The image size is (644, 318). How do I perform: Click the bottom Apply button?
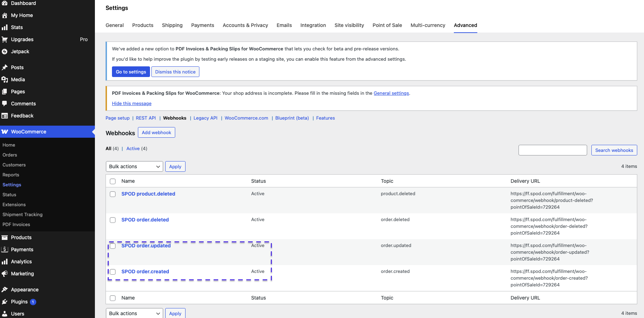[x=175, y=313]
